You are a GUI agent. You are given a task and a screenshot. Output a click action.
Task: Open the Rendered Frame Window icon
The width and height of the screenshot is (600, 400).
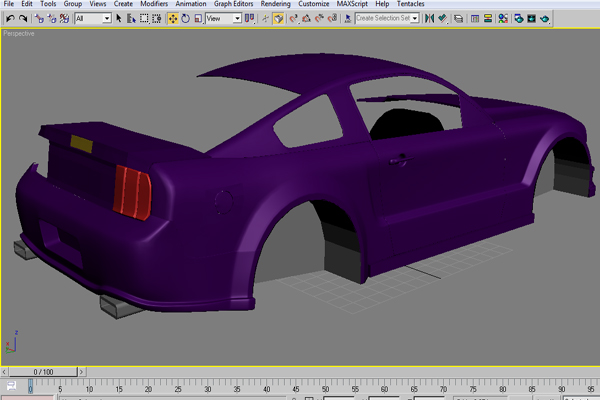coord(532,18)
